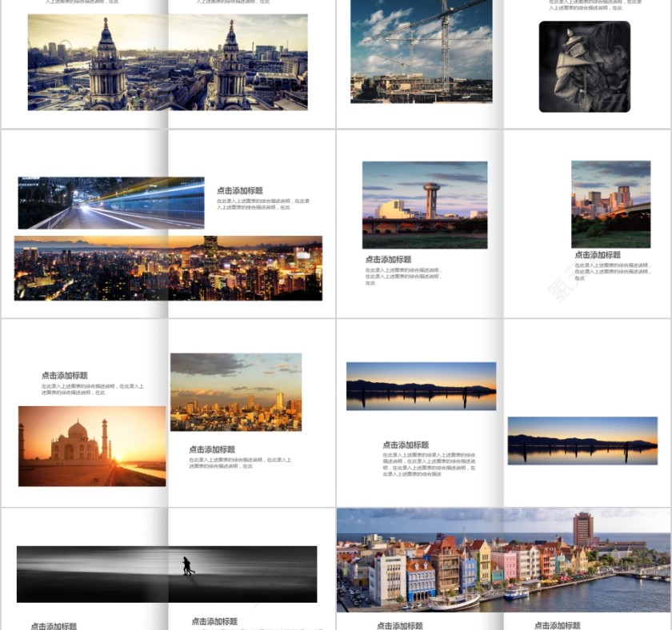This screenshot has height=630, width=672.
Task: Click the highway light-trails night photo
Action: coord(111,203)
